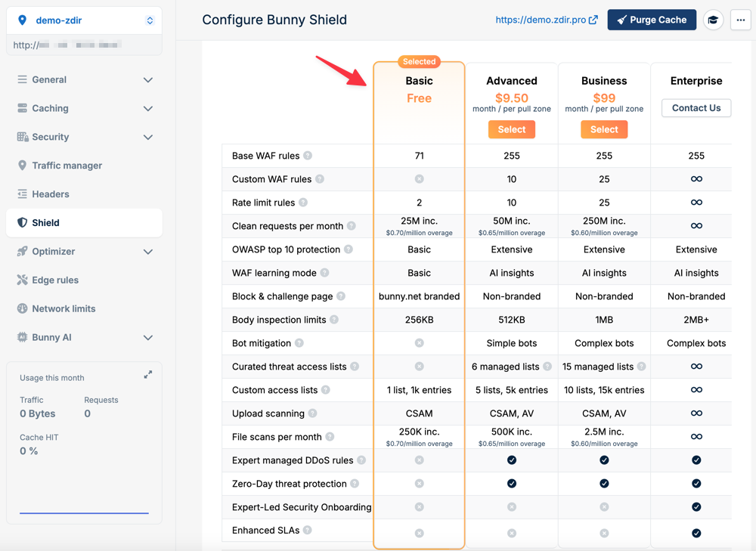Image resolution: width=756 pixels, height=551 pixels.
Task: Click help icon beside Bot mitigation
Action: coord(299,344)
